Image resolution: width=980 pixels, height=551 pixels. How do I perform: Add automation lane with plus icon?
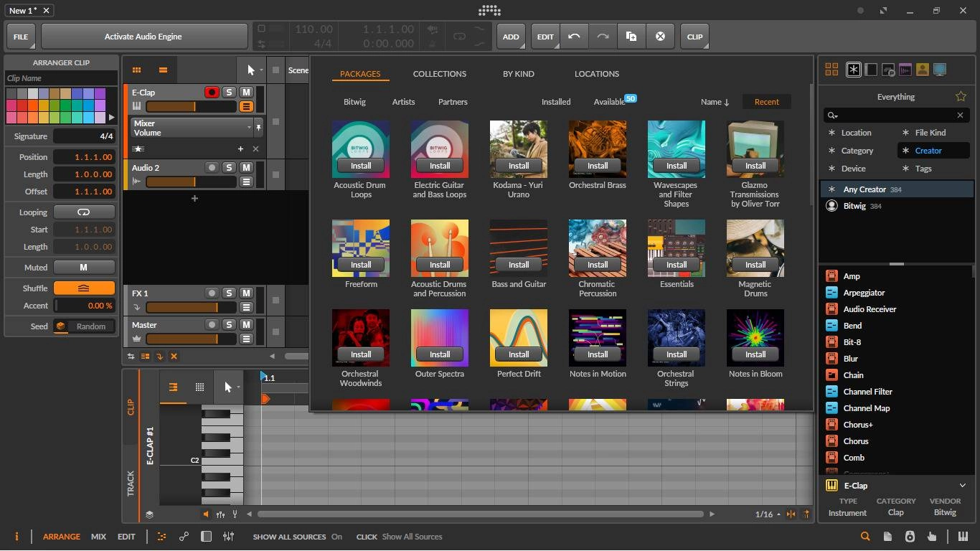(x=240, y=149)
